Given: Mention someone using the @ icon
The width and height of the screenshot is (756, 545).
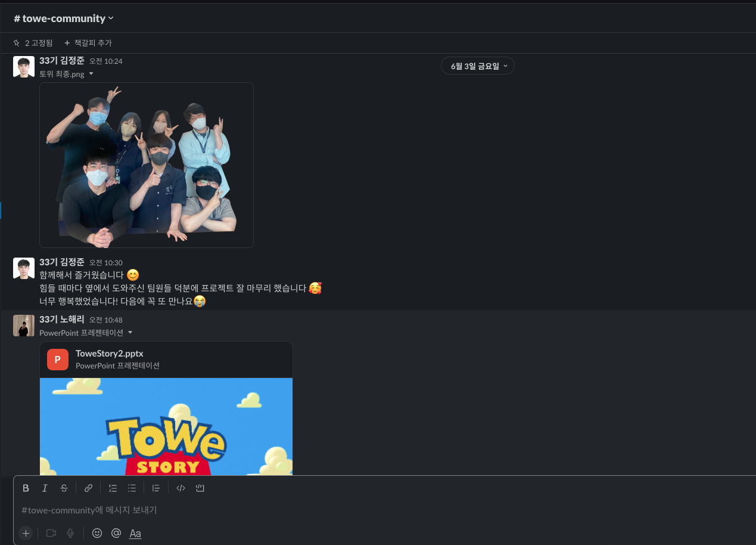Looking at the screenshot, I should (116, 533).
